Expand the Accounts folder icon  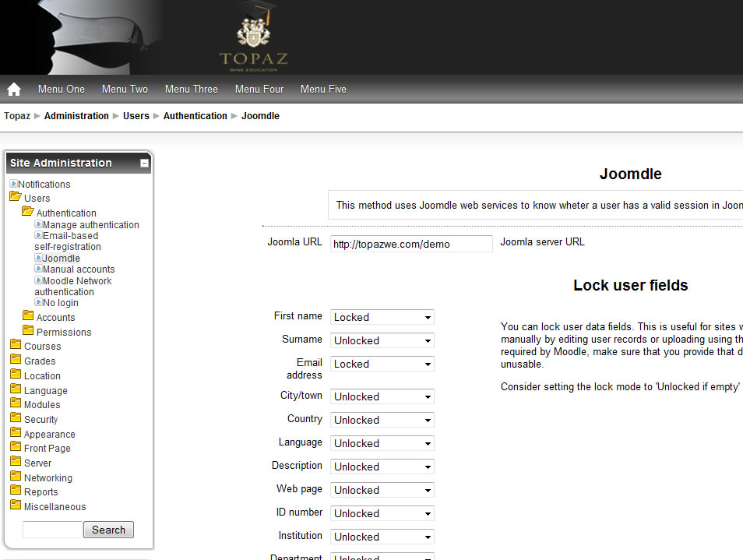28,317
